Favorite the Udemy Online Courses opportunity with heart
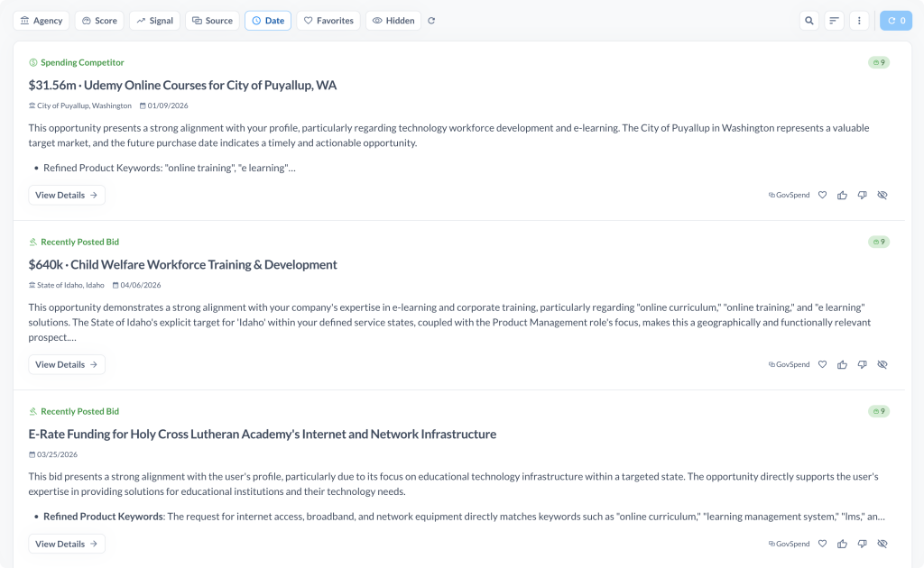 coord(822,195)
